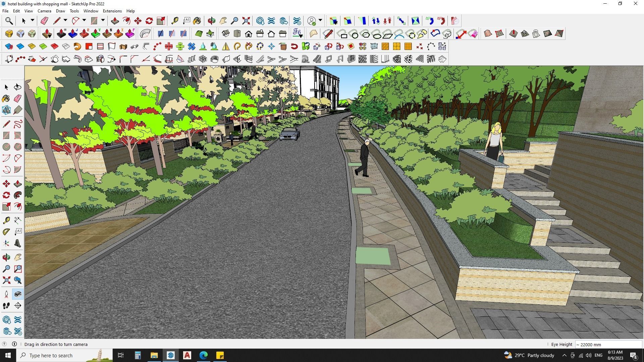The width and height of the screenshot is (644, 362).
Task: Expand the Line tool dropdown arrow
Action: coord(65,20)
